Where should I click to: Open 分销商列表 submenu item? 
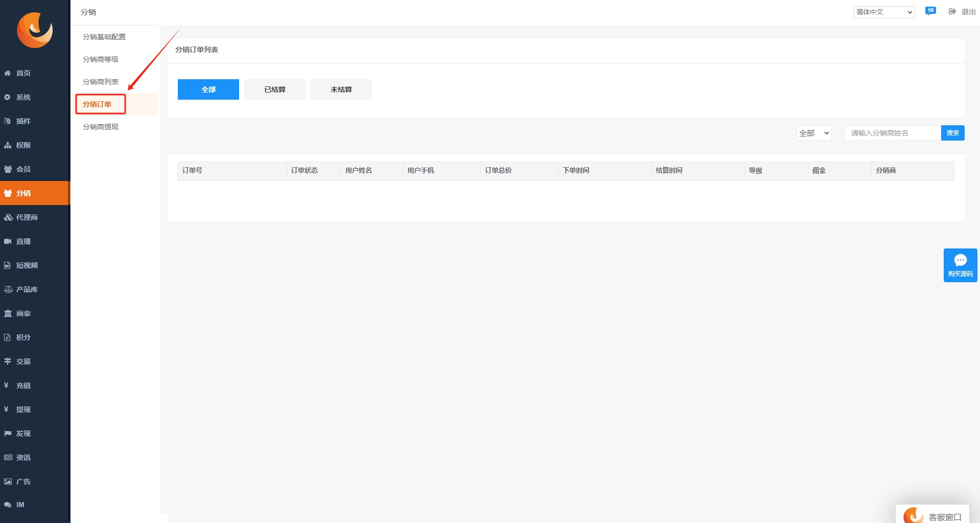pos(101,82)
